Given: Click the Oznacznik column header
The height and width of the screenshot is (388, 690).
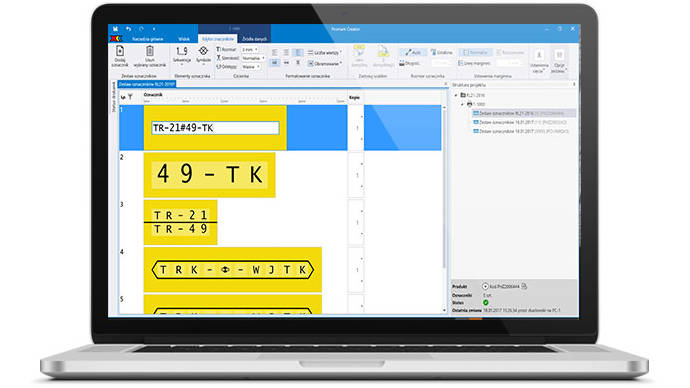Looking at the screenshot, I should point(153,95).
